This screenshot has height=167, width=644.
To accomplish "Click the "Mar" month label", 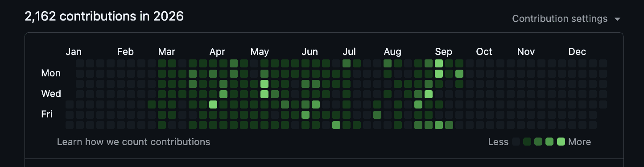I will point(167,52).
